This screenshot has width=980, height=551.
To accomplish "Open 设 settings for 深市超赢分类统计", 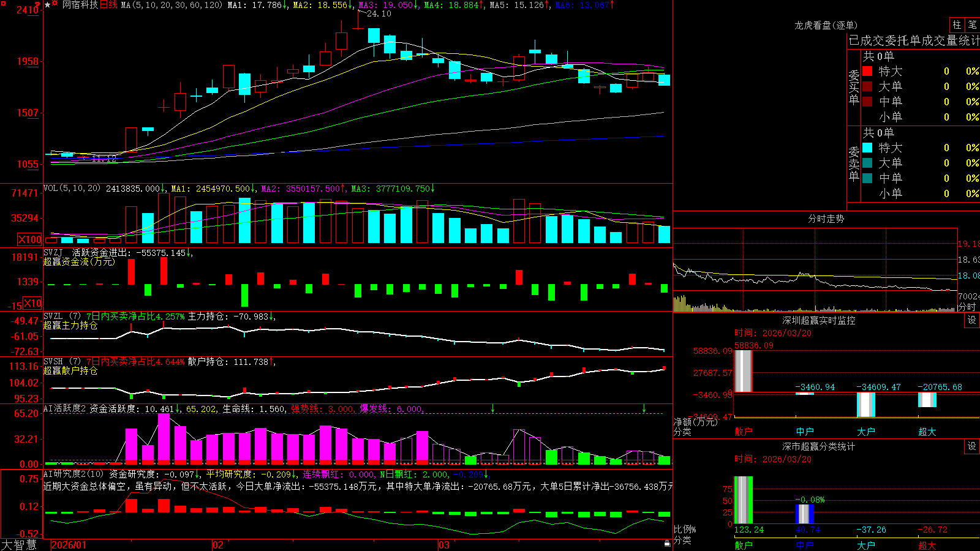I will [x=971, y=446].
